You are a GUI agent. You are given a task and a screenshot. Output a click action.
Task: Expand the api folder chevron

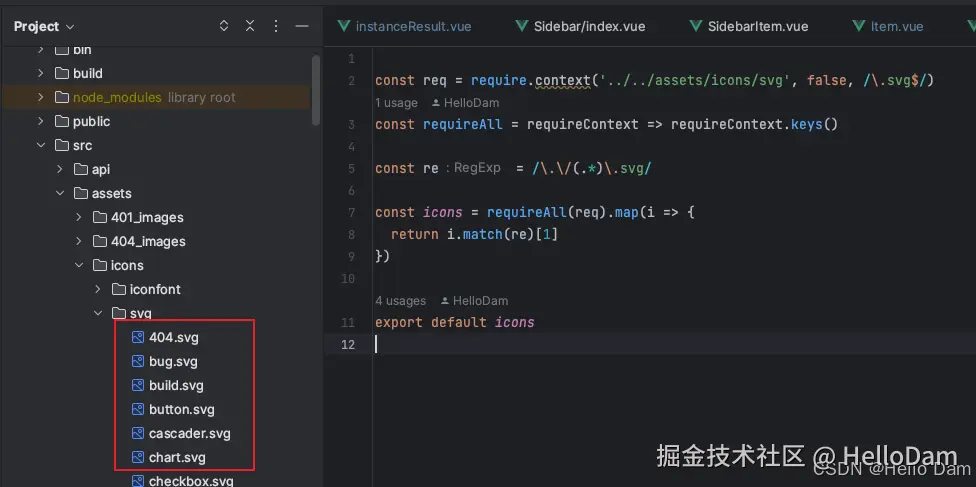(x=60, y=169)
